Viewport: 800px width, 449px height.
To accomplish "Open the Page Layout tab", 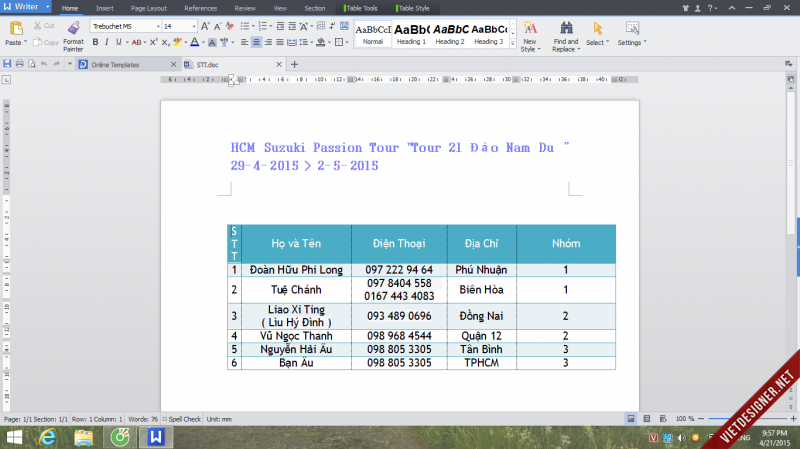I will pos(148,8).
